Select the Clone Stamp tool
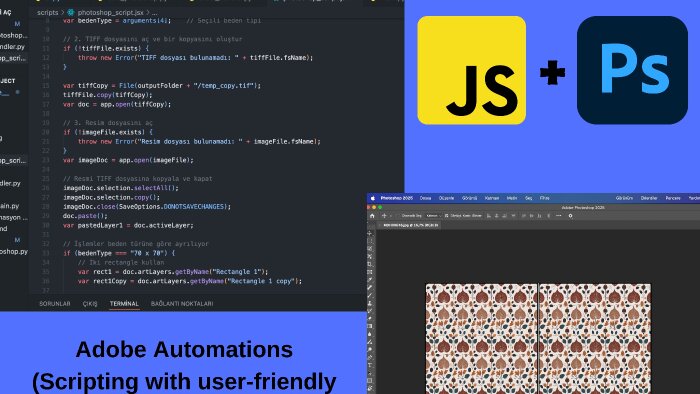 click(370, 303)
